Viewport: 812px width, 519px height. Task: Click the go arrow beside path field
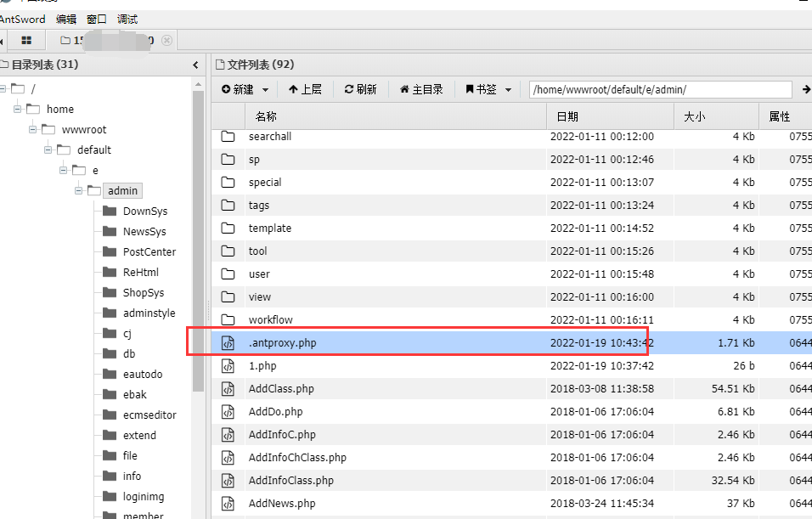[x=806, y=89]
